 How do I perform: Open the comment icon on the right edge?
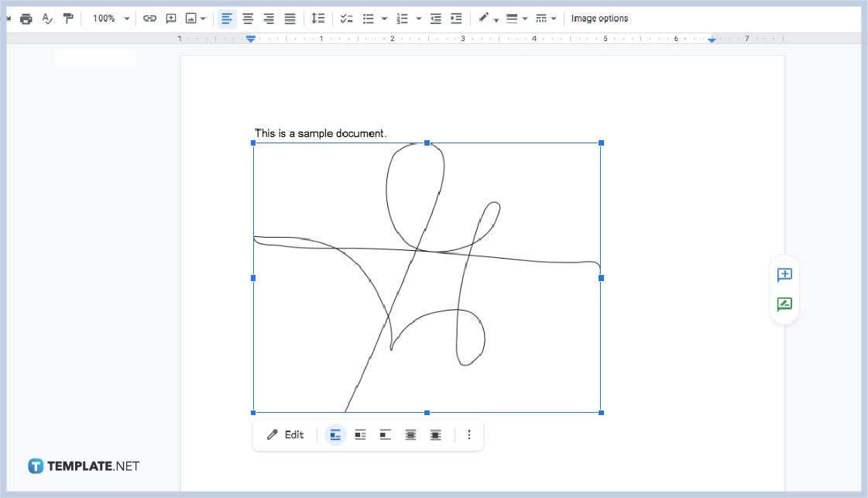click(784, 274)
